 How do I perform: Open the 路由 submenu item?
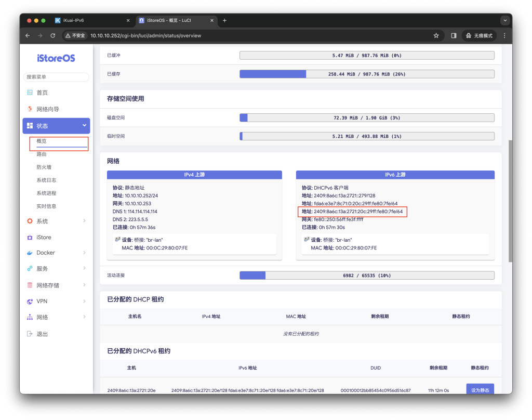pyautogui.click(x=42, y=154)
